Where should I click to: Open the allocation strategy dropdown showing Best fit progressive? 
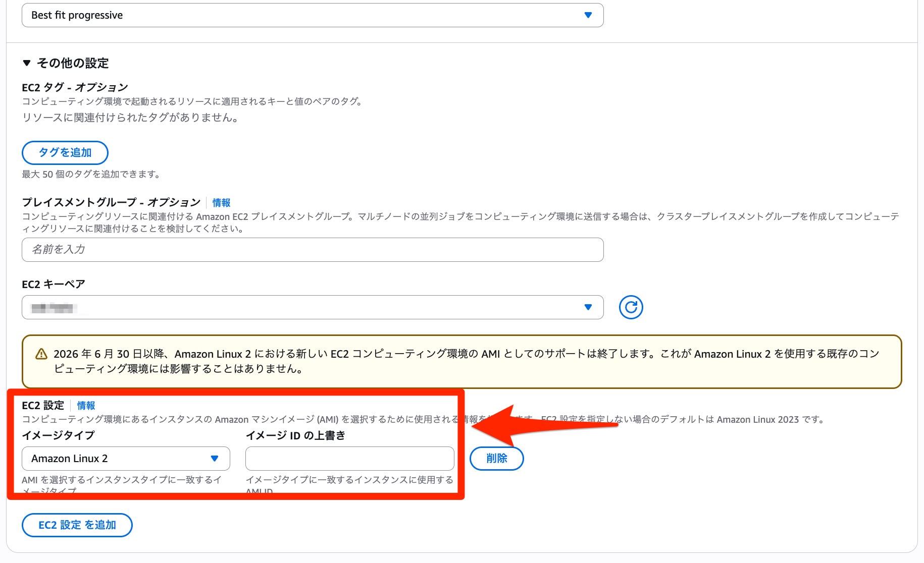point(312,15)
